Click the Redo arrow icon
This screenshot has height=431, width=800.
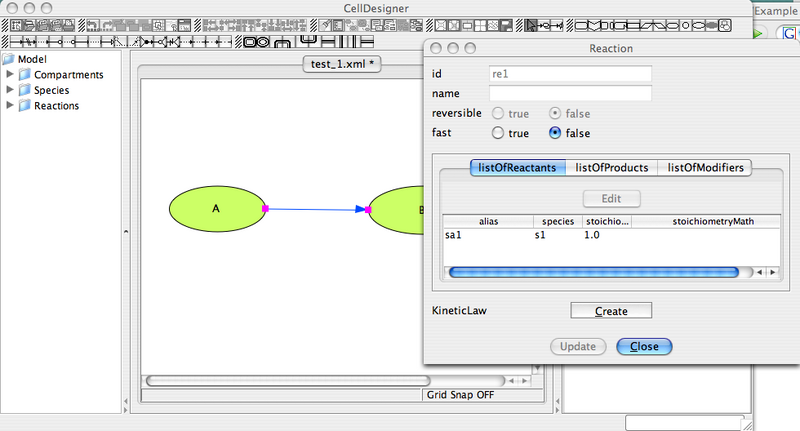107,25
